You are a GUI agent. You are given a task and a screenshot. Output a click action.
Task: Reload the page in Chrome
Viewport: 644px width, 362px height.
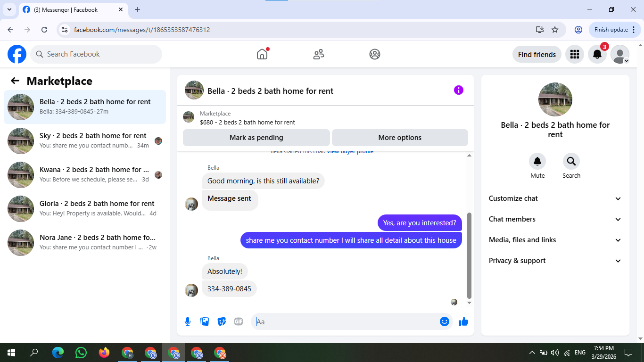(x=44, y=30)
